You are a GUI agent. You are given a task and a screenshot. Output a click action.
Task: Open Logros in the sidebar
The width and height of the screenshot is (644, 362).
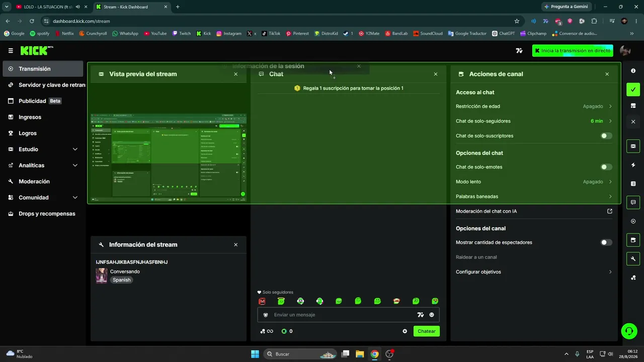coord(43,133)
